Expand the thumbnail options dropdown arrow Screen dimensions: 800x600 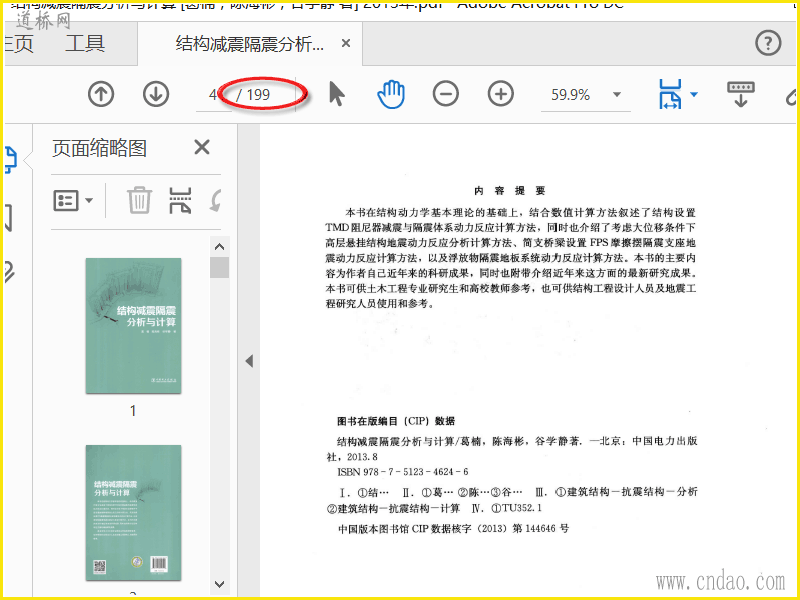[x=89, y=201]
